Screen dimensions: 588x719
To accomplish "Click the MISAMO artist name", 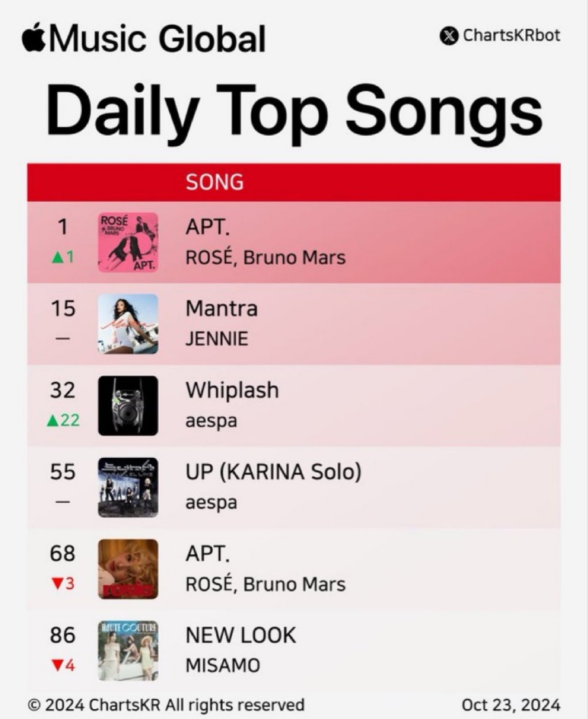I will pos(222,665).
